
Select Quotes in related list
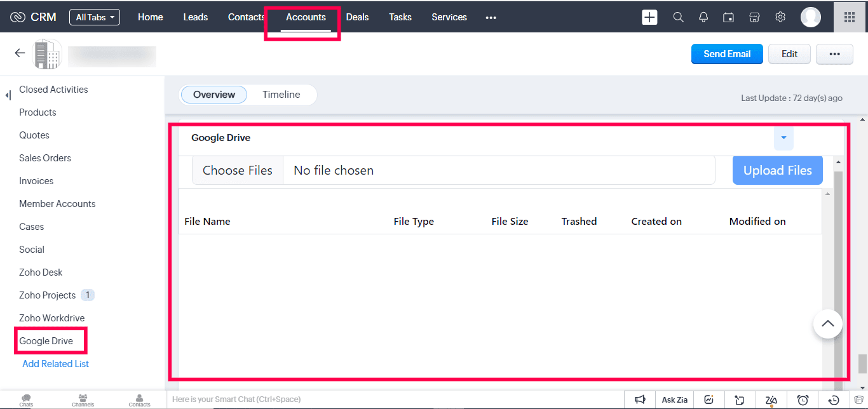(x=34, y=135)
